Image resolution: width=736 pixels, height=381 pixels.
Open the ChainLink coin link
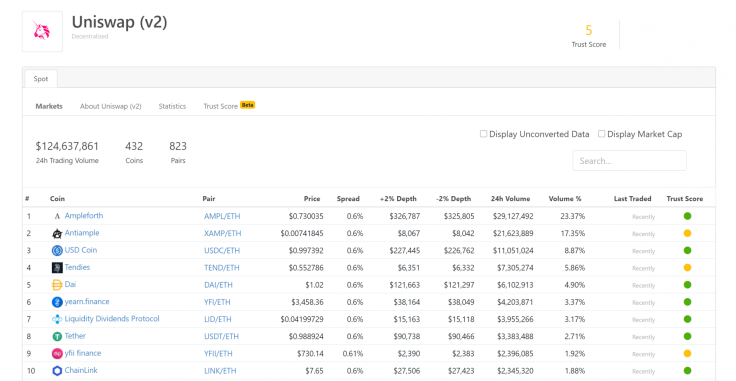[x=81, y=370]
